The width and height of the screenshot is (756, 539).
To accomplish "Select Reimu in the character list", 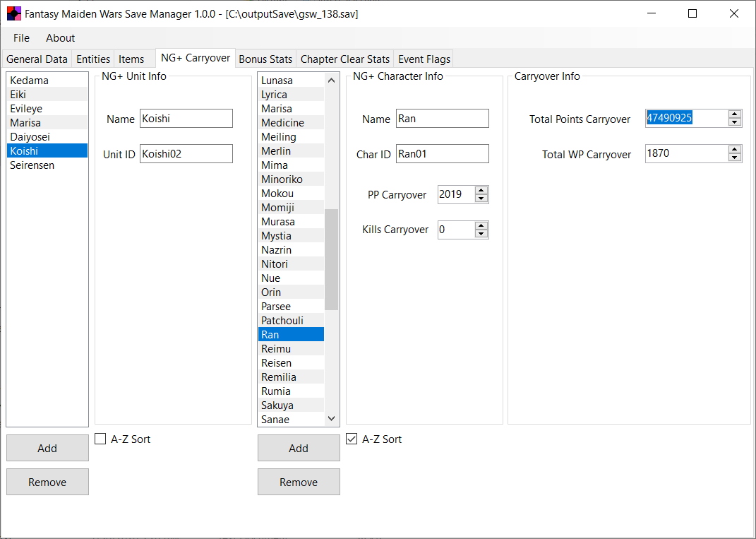I will (x=292, y=348).
